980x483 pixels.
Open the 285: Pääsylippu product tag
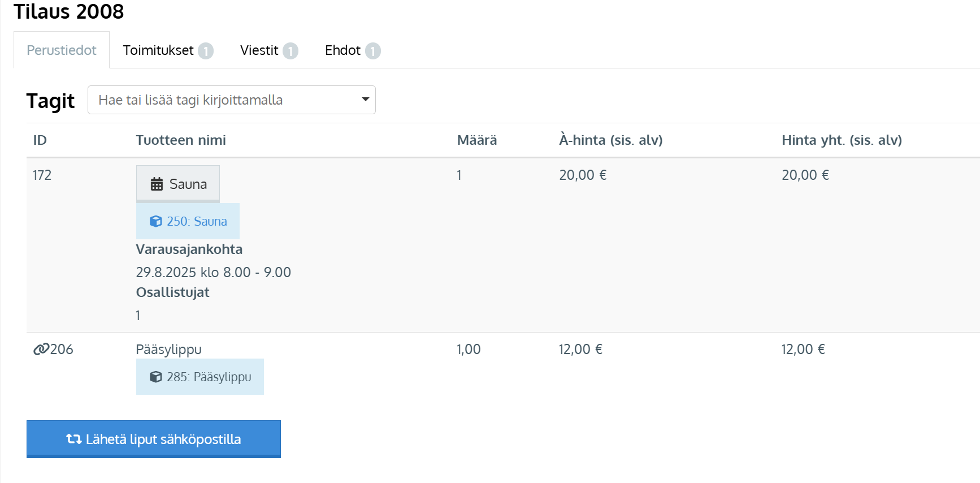coord(200,377)
